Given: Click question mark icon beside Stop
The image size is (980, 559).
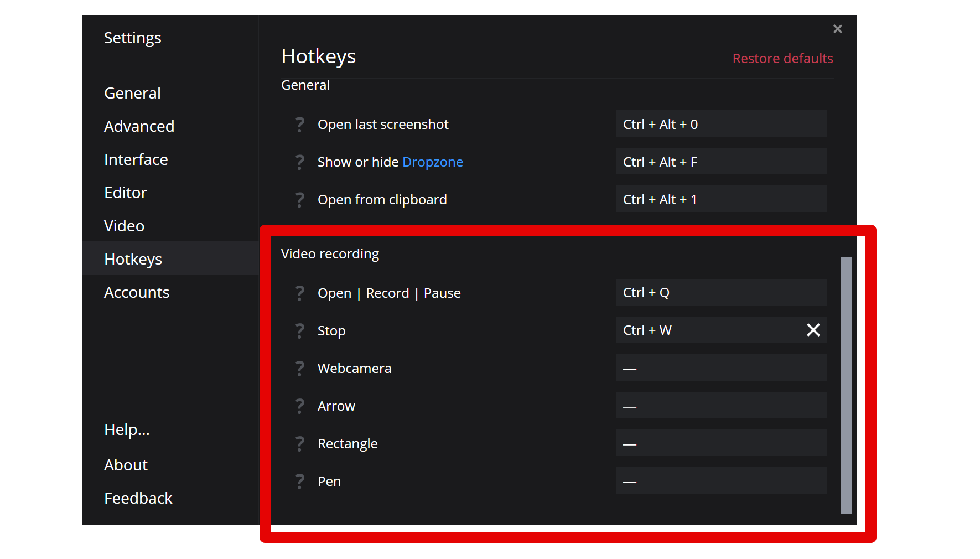Looking at the screenshot, I should pos(300,330).
